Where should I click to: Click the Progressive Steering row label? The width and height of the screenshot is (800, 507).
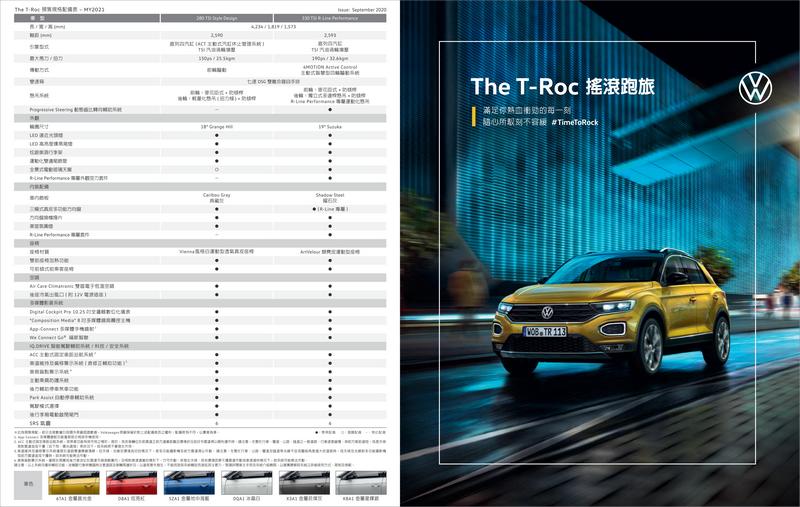coord(76,110)
